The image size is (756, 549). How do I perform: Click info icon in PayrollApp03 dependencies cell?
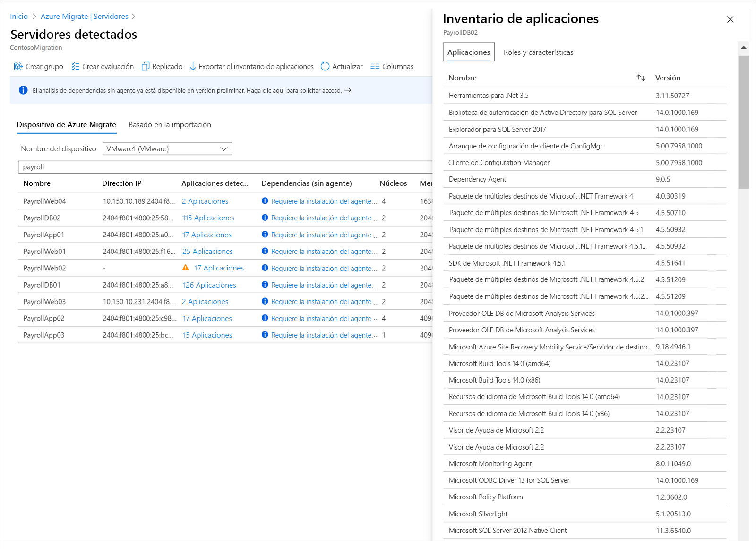[265, 335]
